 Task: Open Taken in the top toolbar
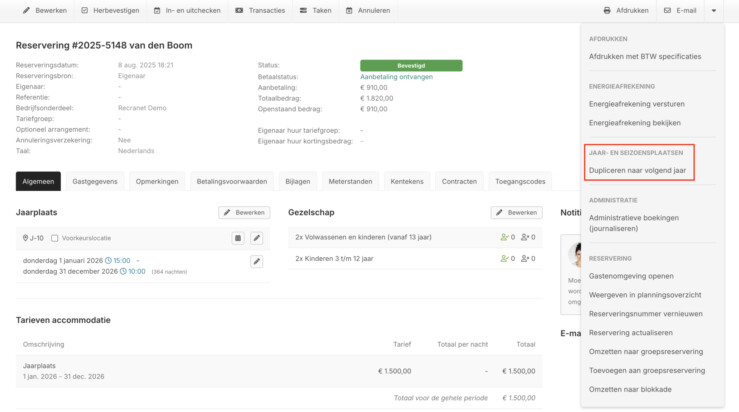(x=315, y=10)
